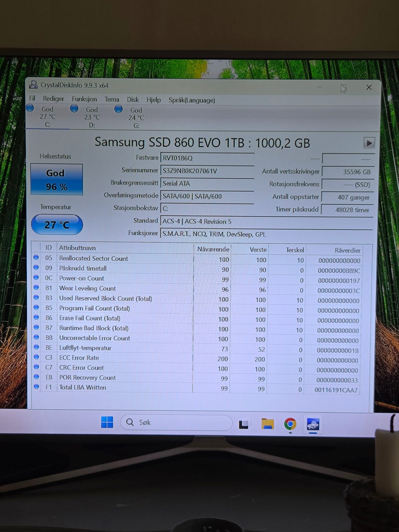
Task: Select the Runtime Bad Block (Total) row name
Action: pyautogui.click(x=94, y=328)
